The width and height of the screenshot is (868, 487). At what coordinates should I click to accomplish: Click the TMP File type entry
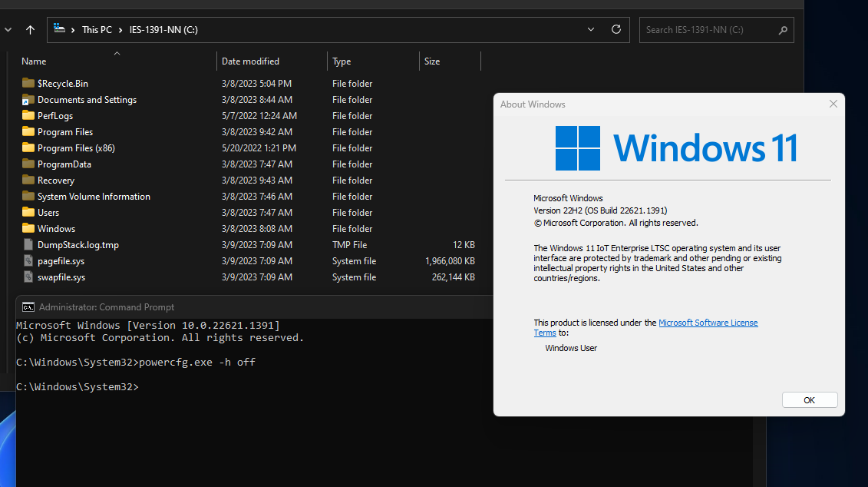pos(349,245)
